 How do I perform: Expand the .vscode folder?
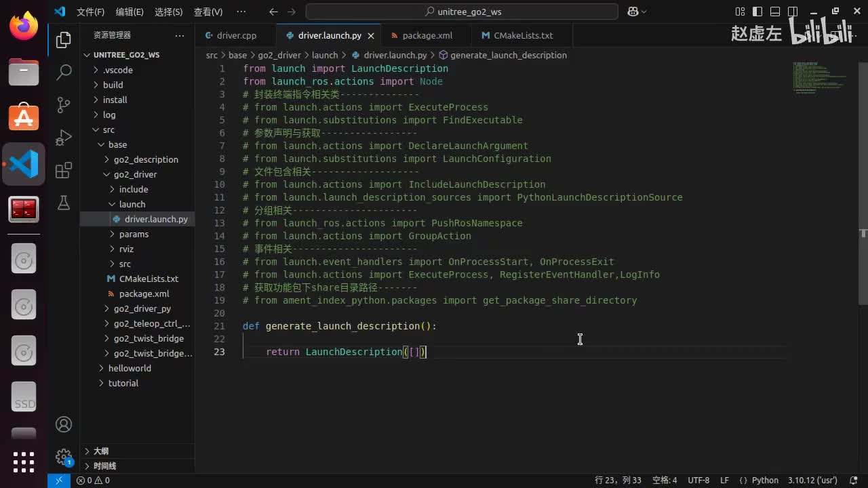pos(137,70)
